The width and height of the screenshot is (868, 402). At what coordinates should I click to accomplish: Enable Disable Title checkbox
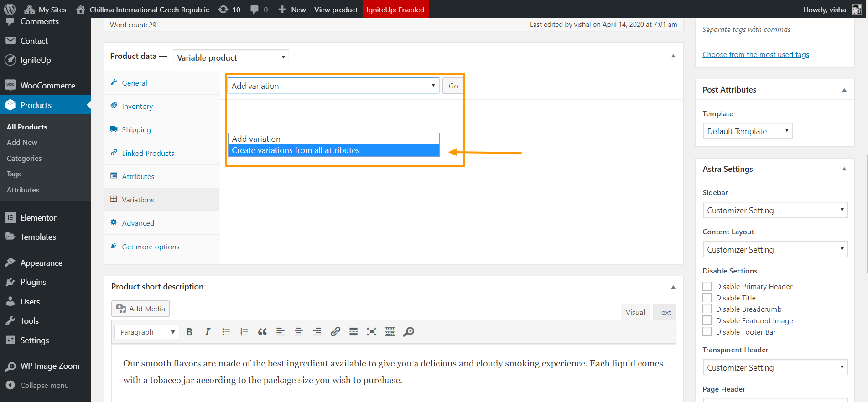pos(707,298)
